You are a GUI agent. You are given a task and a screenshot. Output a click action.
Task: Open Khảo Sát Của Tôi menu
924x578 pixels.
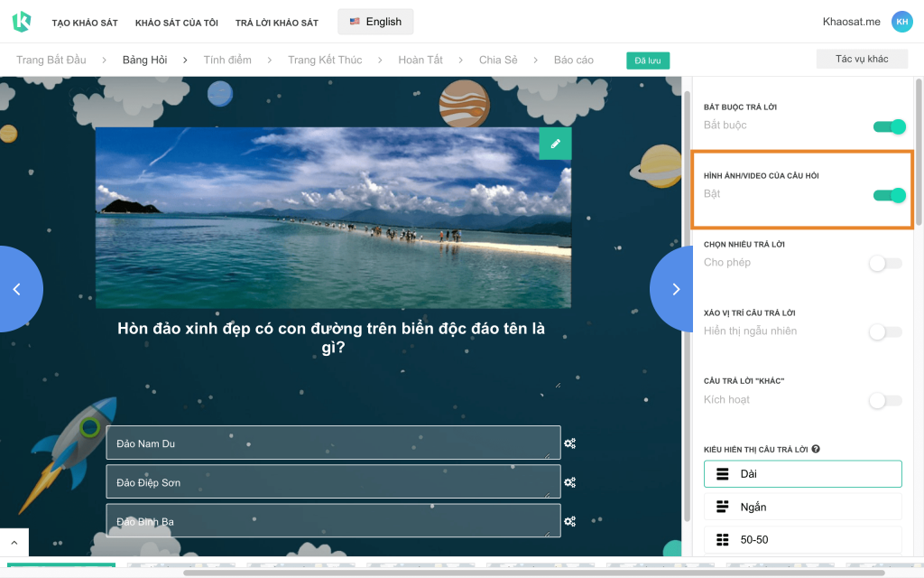click(177, 23)
